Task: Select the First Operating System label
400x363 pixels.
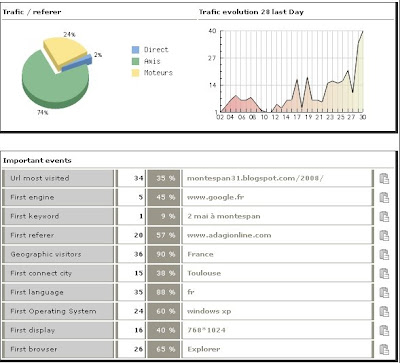Action: point(53,311)
